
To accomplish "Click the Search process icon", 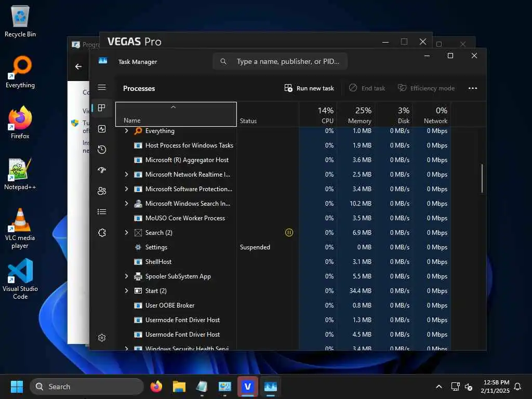I will (138, 233).
